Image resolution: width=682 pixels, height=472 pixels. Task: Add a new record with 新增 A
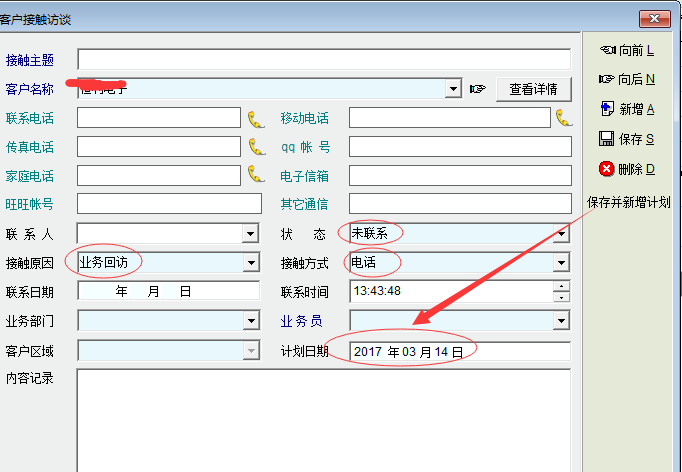[x=626, y=109]
